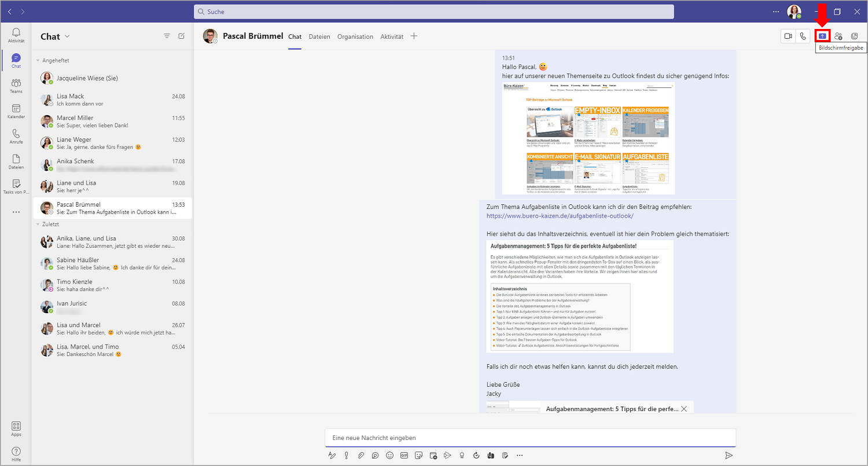Open Liane Weger chat
Screen dimensions: 868x466
pyautogui.click(x=112, y=143)
